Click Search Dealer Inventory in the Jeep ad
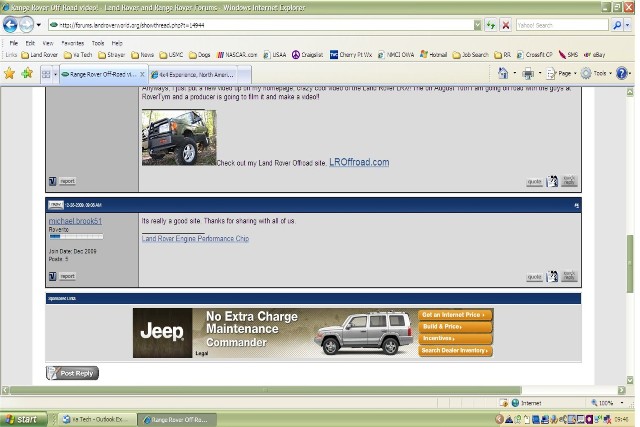This screenshot has width=640, height=427. (455, 351)
